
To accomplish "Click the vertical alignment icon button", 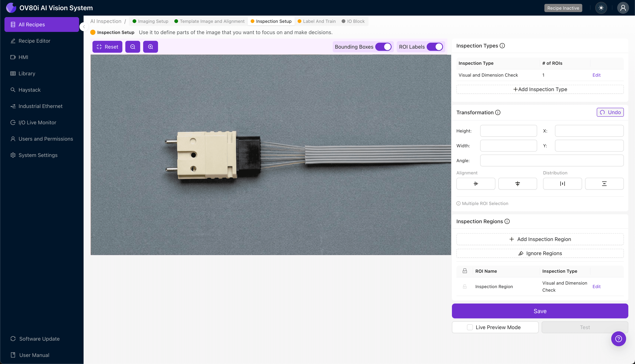I will (x=517, y=184).
